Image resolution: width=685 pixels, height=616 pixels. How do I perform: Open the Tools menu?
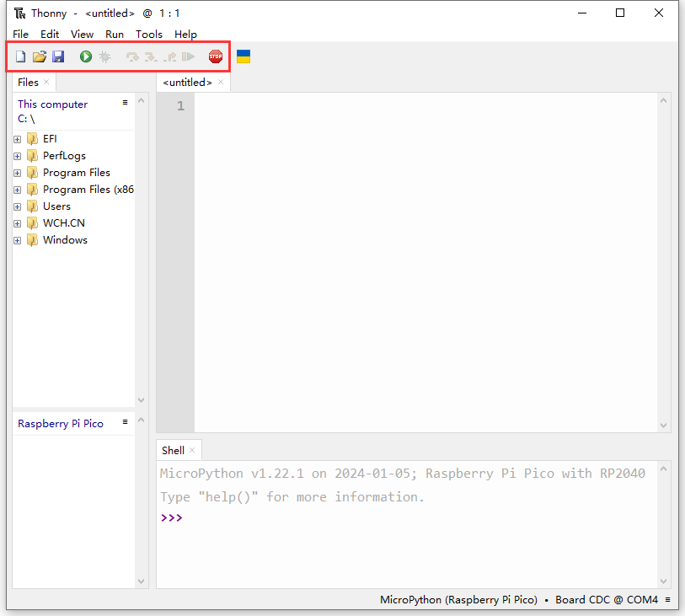[149, 34]
